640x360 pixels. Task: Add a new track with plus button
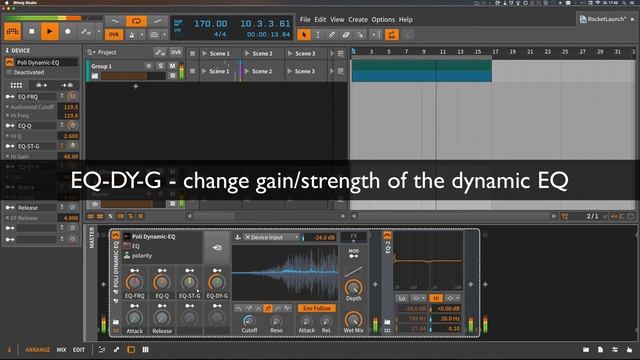coord(136,87)
